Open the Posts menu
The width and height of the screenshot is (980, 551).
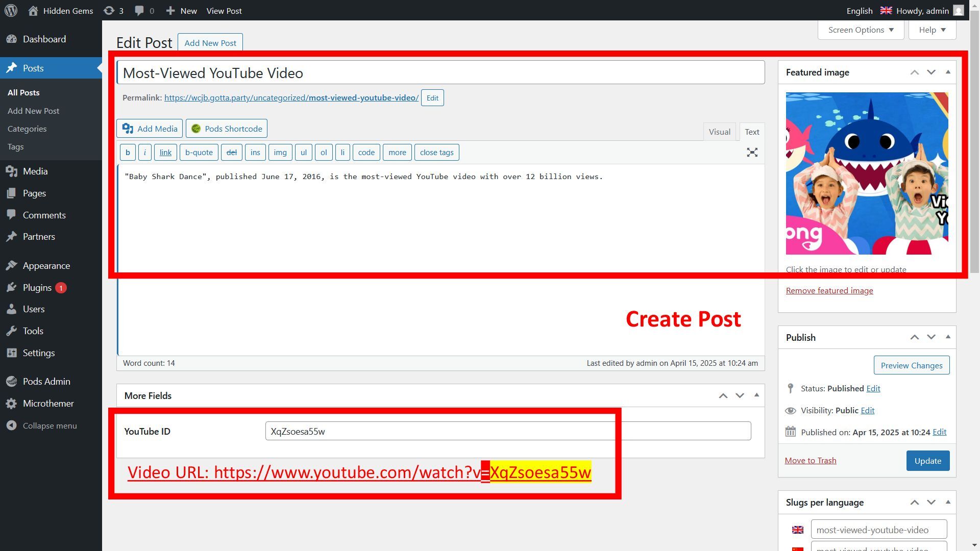[51, 68]
